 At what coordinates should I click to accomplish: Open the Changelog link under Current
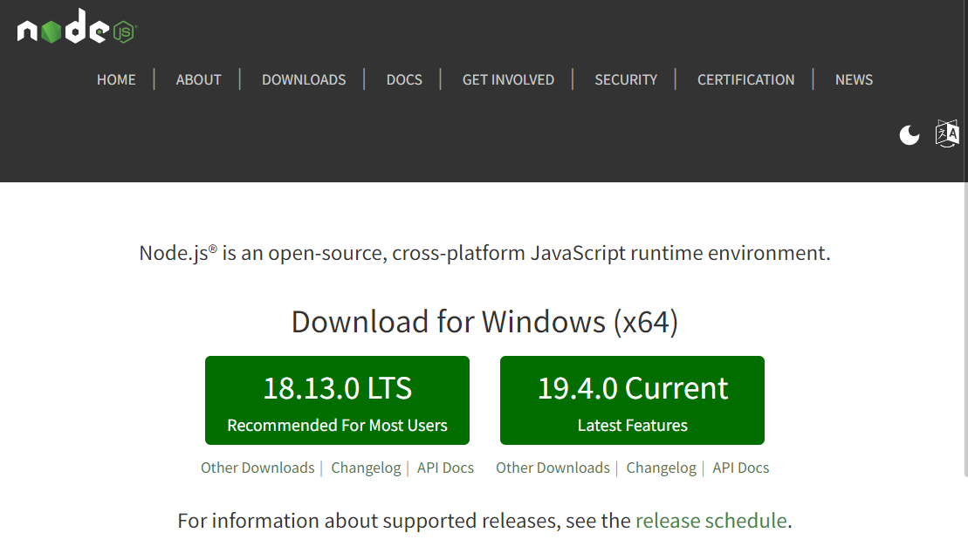click(661, 468)
